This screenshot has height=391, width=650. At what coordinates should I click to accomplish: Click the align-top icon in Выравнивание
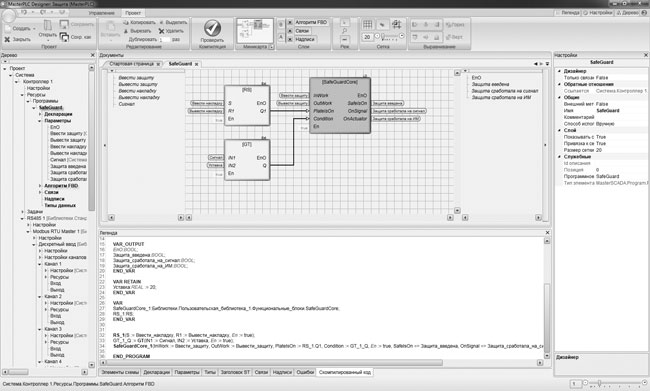[415, 37]
